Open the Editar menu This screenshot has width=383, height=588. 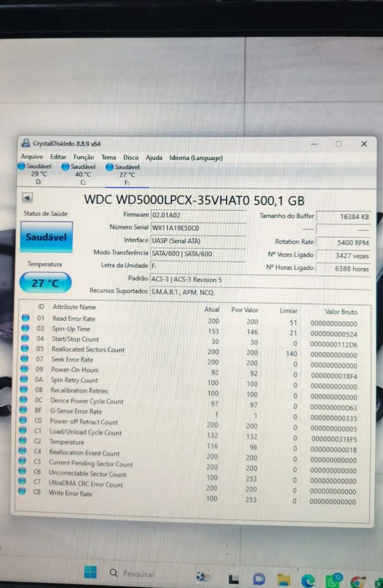[58, 157]
